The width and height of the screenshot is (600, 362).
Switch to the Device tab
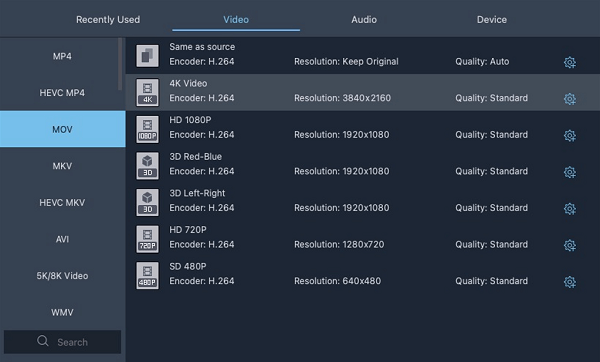point(492,20)
